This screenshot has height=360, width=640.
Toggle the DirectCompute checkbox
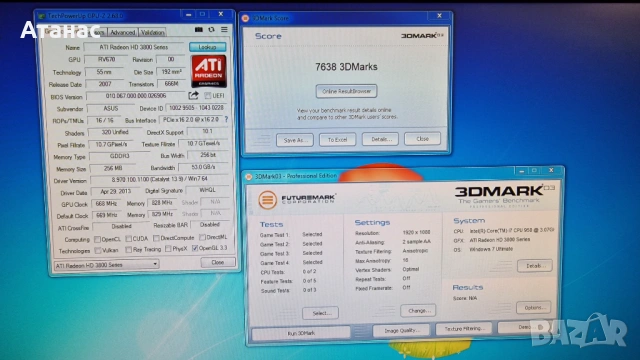(x=156, y=238)
